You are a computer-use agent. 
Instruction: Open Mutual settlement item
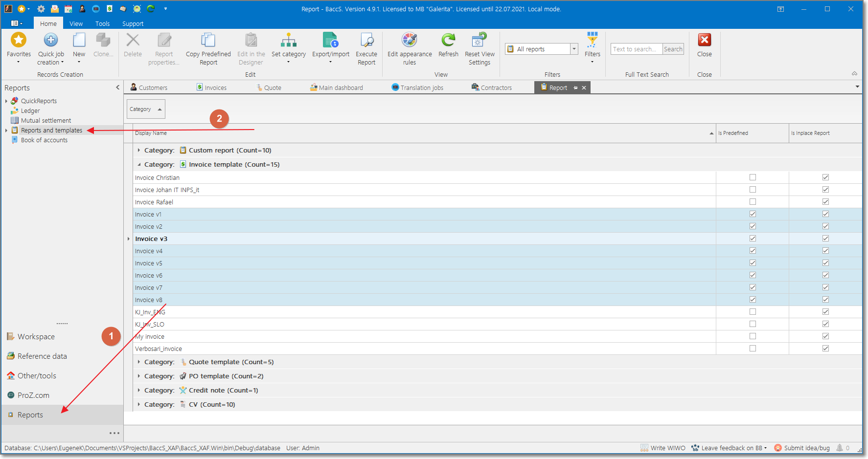(x=46, y=121)
